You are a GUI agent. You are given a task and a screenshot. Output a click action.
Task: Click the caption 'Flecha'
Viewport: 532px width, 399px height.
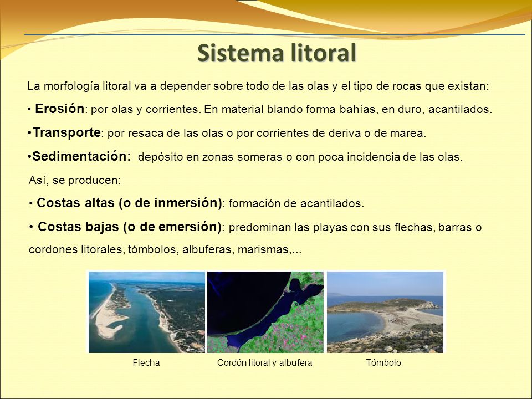coord(146,362)
